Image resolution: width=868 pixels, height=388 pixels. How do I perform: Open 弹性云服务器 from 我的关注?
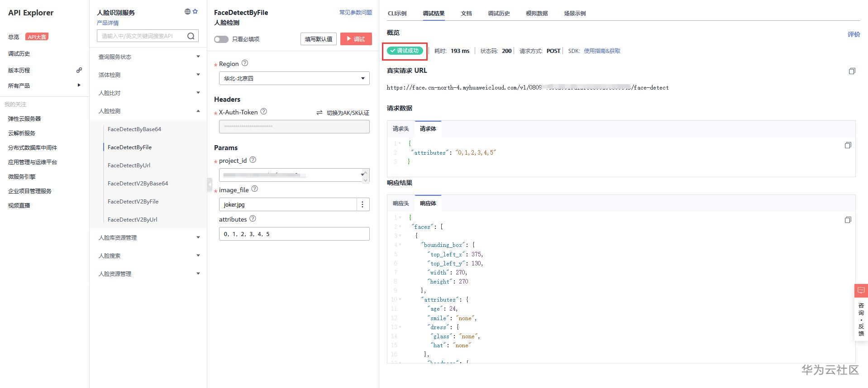(24, 118)
